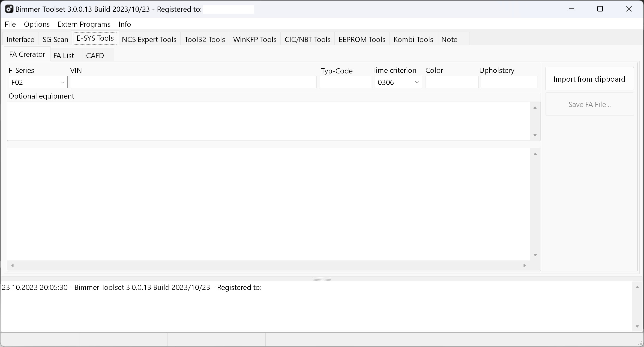This screenshot has height=347, width=644.
Task: Open the FA List sub-tab
Action: [x=64, y=55]
